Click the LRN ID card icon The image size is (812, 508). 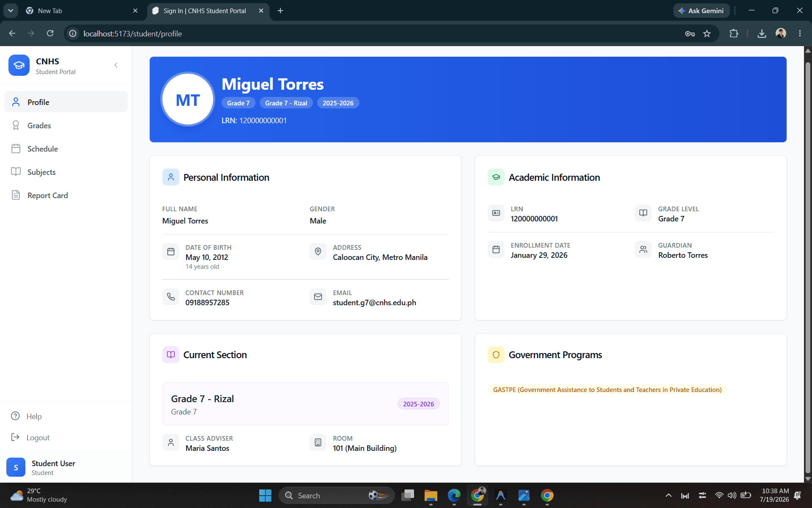[x=496, y=213]
